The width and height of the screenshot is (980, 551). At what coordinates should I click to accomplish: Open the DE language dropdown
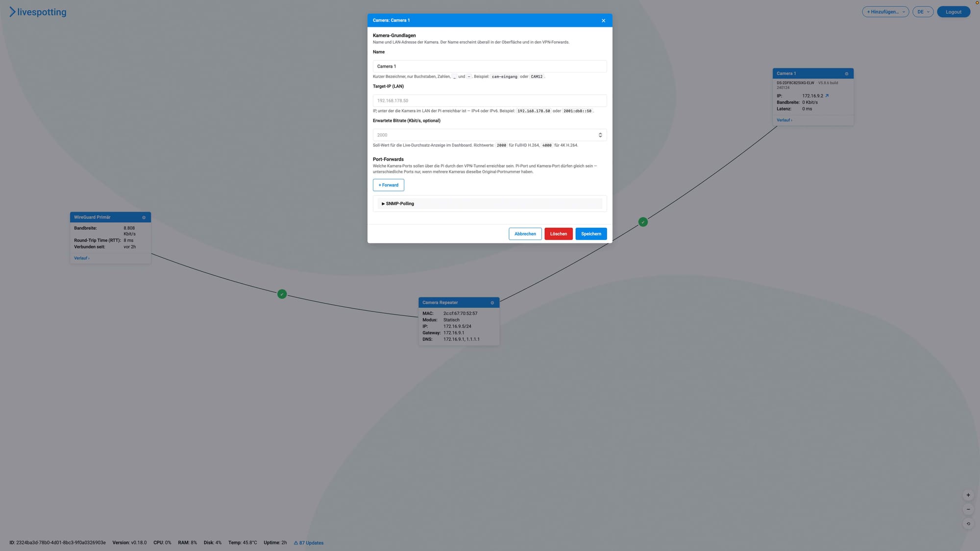923,12
